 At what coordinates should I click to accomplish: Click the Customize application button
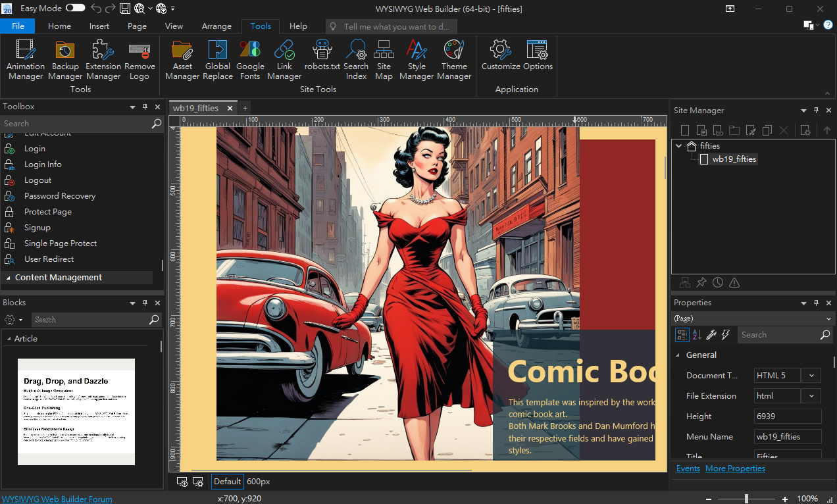click(501, 55)
